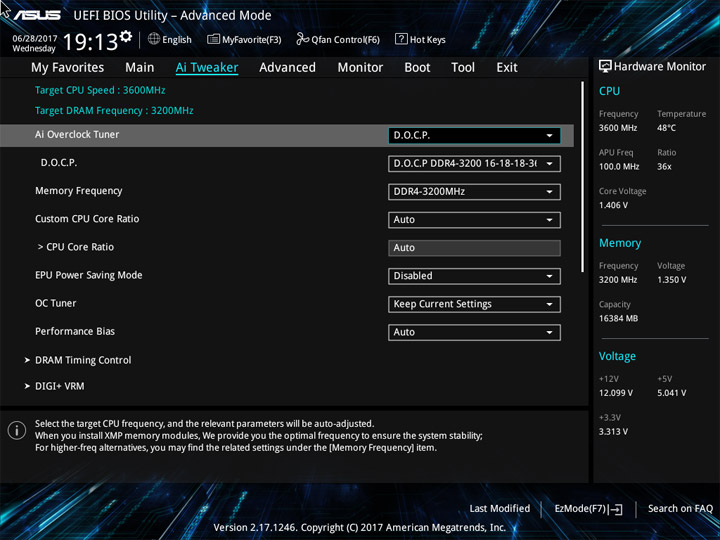Switch to the Main tab

pos(140,68)
